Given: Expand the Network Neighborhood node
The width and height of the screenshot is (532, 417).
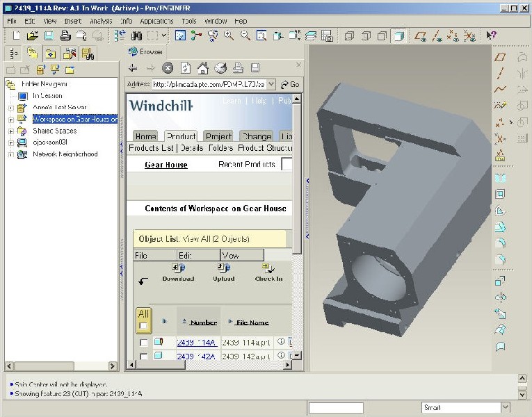Looking at the screenshot, I should click(x=11, y=154).
